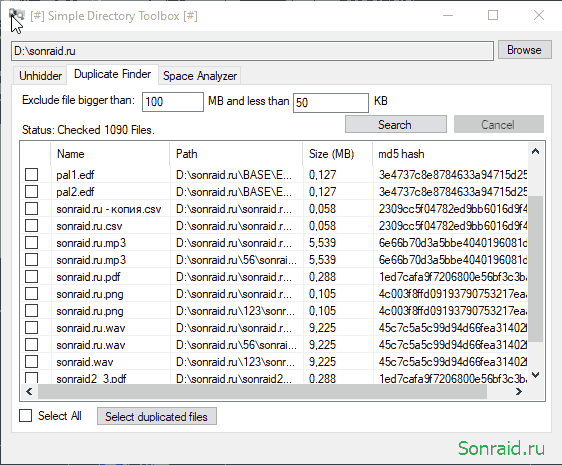Sort by the Path column header

click(236, 154)
